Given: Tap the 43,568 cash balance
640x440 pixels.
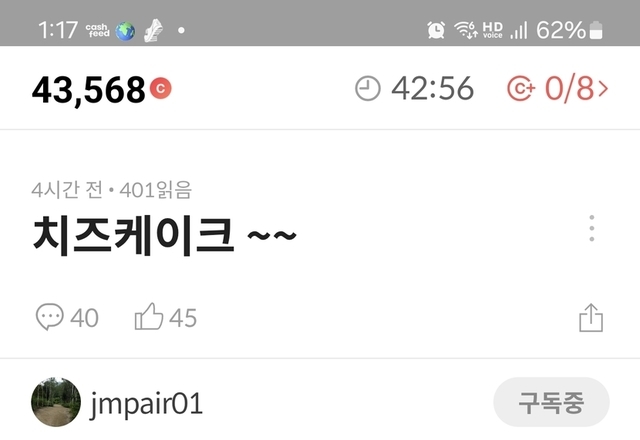Looking at the screenshot, I should click(89, 89).
